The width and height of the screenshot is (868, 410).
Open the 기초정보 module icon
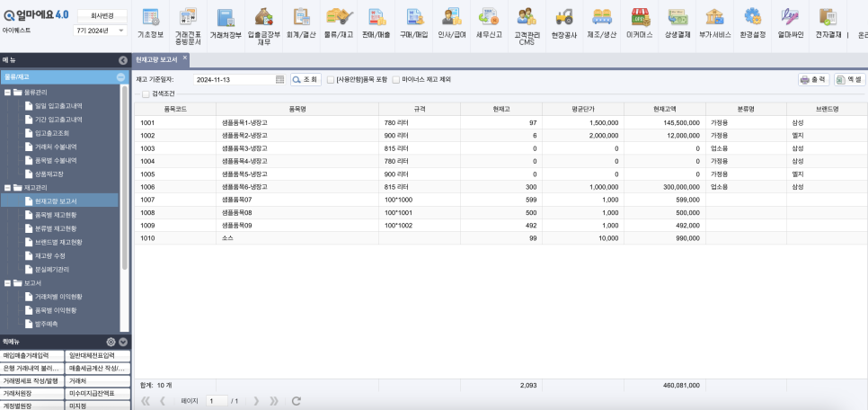[x=151, y=22]
